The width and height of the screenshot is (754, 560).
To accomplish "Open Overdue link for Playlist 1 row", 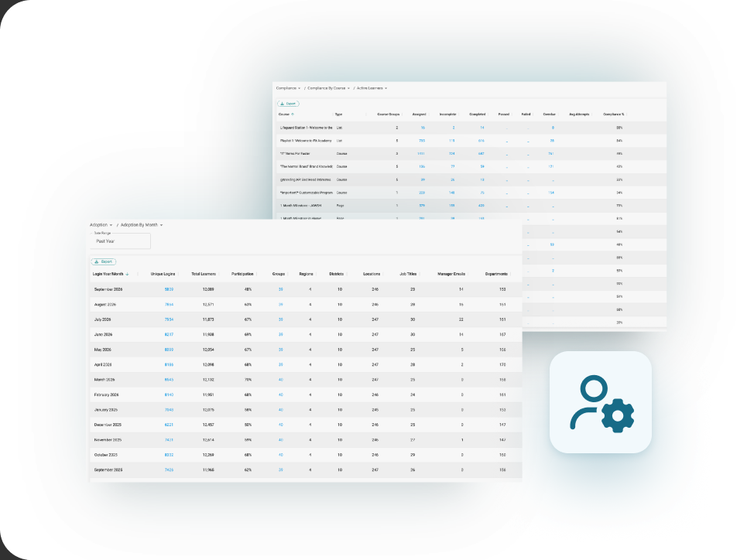I will point(552,141).
